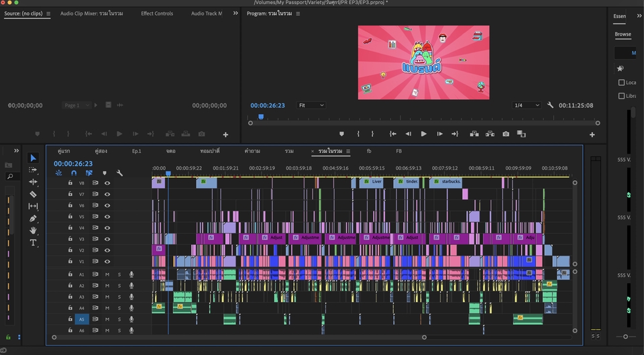Click Comparison View in Program Monitor
The image size is (644, 355).
click(522, 134)
